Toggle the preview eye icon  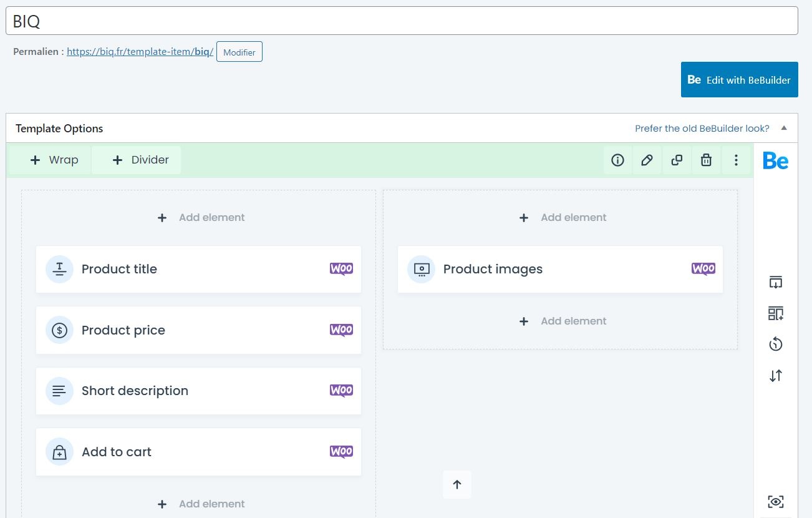[776, 502]
